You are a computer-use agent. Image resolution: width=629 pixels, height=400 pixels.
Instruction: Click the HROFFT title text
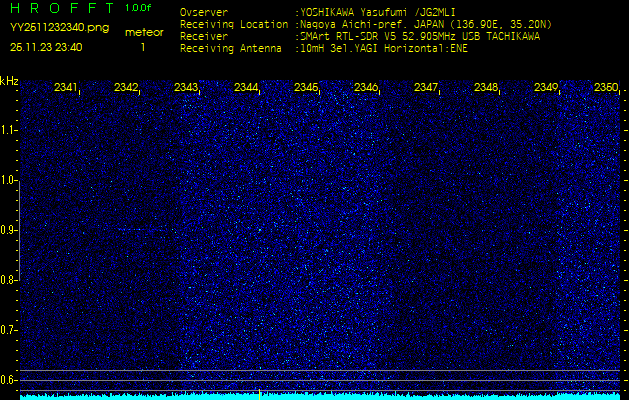click(x=62, y=8)
